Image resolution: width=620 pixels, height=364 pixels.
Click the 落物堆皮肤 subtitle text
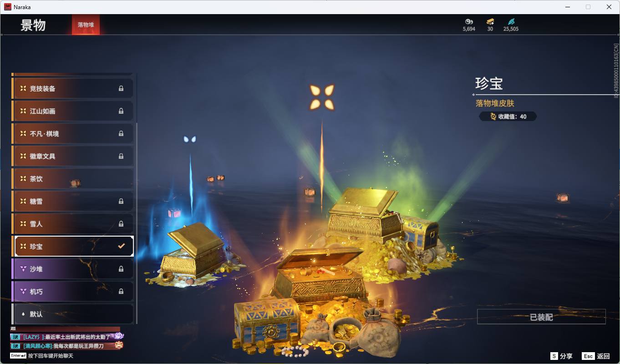[x=495, y=103]
